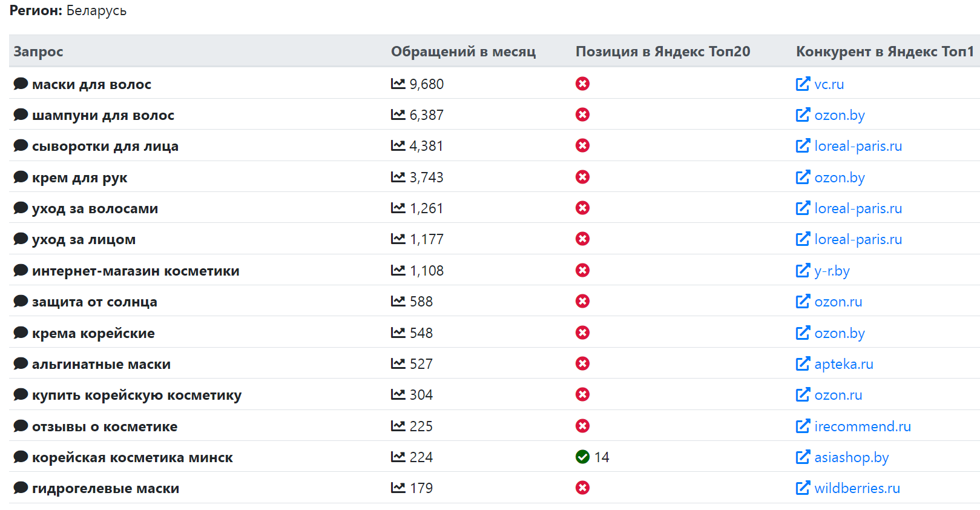The image size is (980, 510).
Task: Open the irecommend.ru competitor link
Action: [862, 426]
